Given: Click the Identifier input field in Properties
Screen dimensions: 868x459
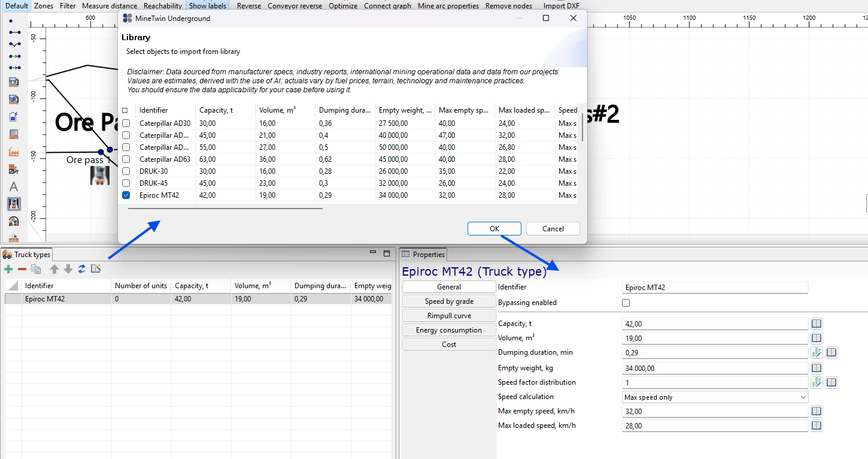Looking at the screenshot, I should 715,288.
